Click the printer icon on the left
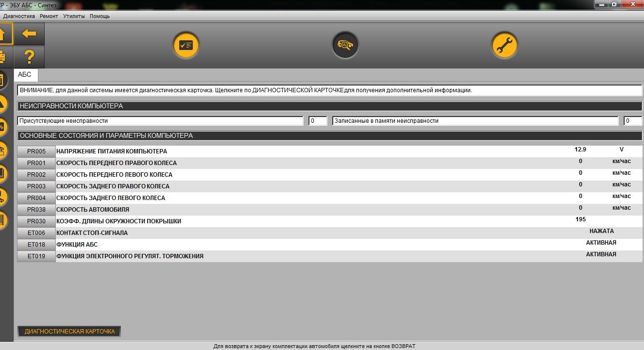644x350 pixels. [3, 57]
